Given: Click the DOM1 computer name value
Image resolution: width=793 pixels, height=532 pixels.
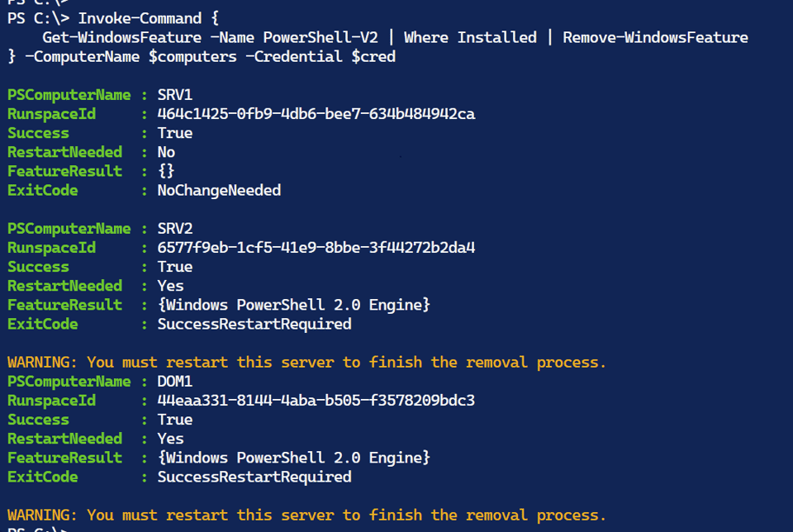Looking at the screenshot, I should point(175,382).
